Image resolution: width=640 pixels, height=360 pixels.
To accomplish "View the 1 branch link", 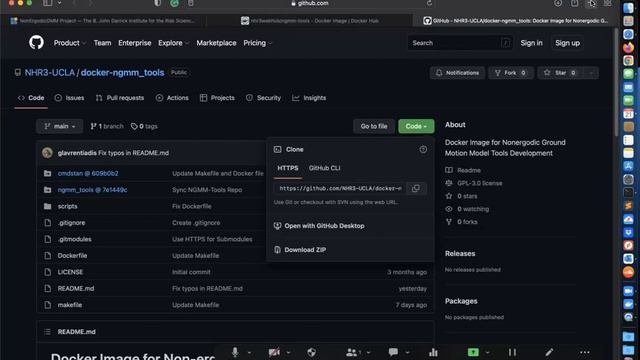I will 107,127.
